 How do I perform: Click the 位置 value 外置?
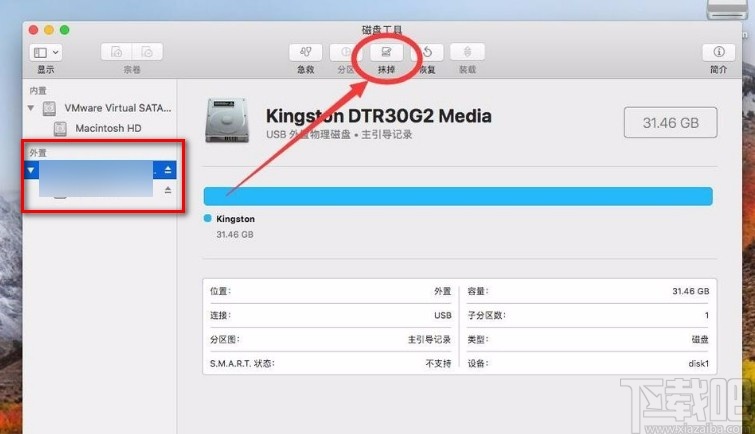443,291
